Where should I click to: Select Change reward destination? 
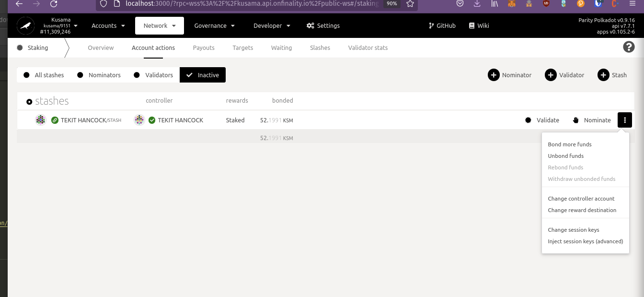[x=582, y=210]
